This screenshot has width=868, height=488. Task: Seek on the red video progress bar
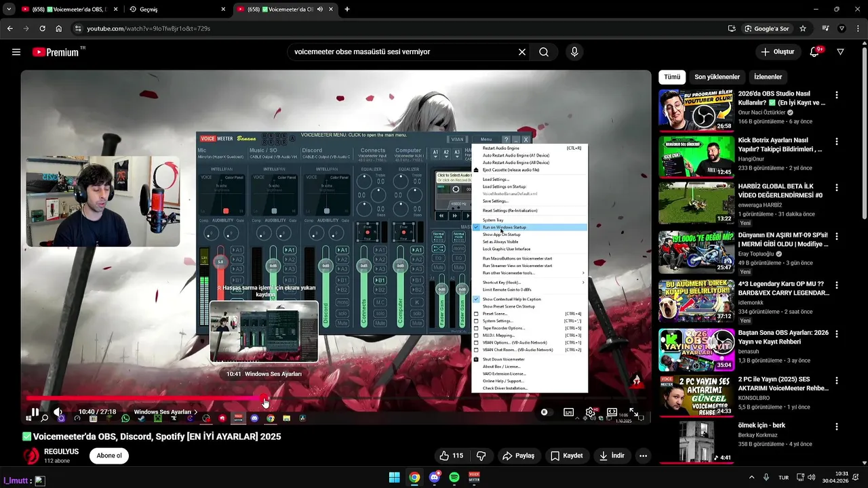336,399
